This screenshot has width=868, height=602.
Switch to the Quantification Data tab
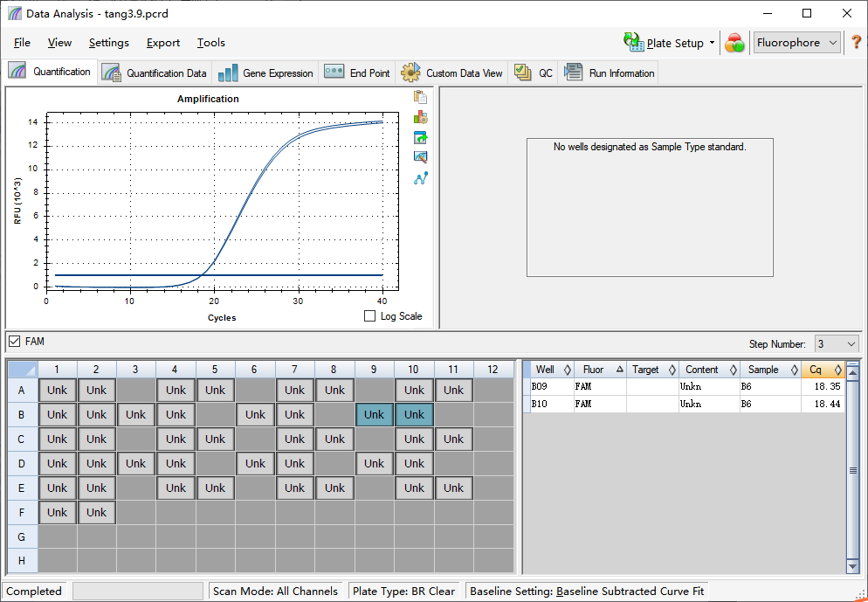pos(155,73)
